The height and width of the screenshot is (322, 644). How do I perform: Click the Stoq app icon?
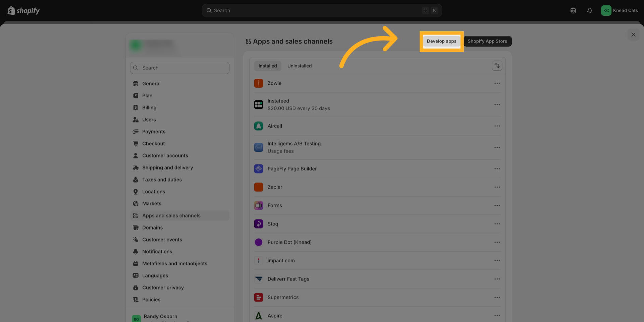point(259,224)
